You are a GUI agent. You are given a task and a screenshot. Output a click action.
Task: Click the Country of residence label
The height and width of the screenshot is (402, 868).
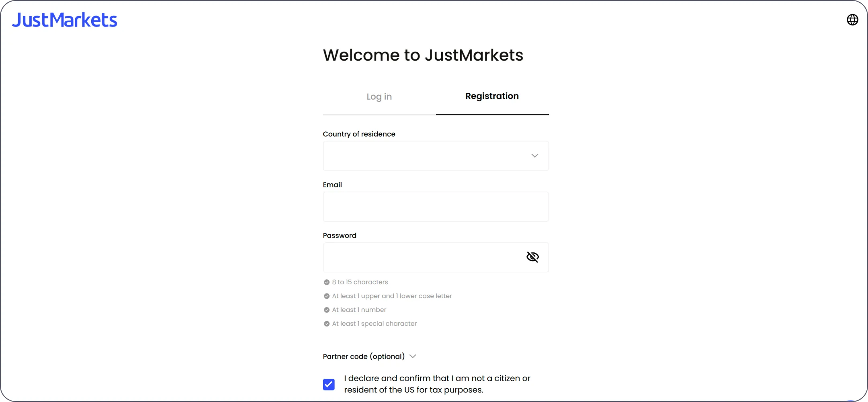(x=359, y=134)
